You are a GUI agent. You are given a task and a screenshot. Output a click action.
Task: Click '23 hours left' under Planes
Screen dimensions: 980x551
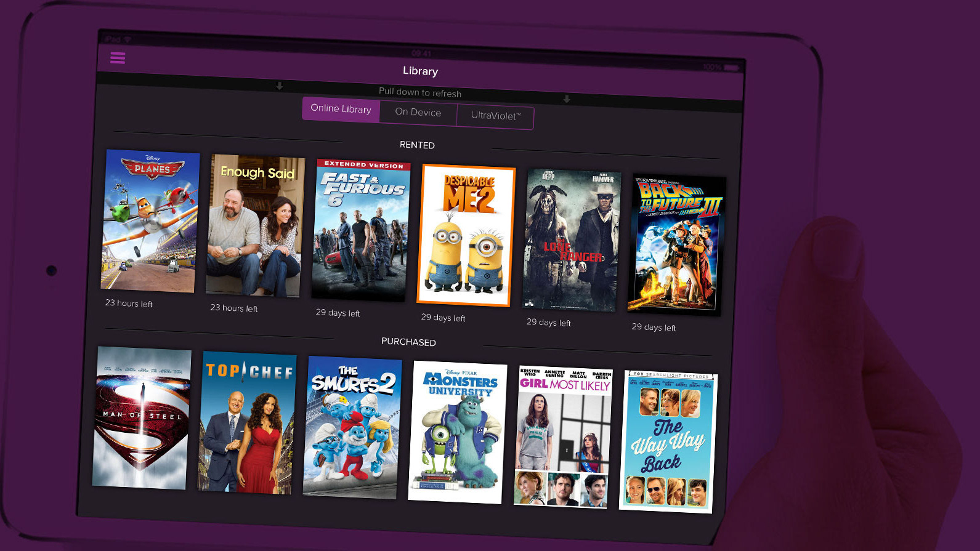(129, 303)
